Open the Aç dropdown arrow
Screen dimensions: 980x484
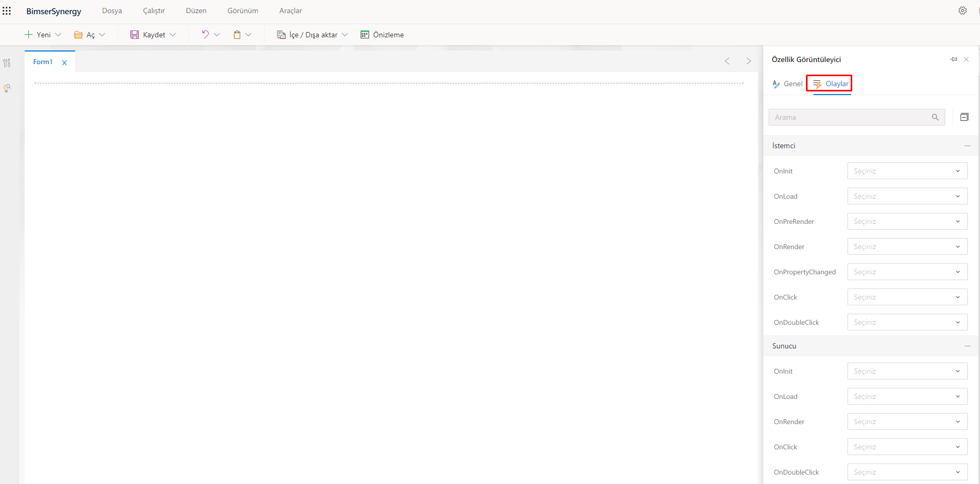pyautogui.click(x=102, y=35)
